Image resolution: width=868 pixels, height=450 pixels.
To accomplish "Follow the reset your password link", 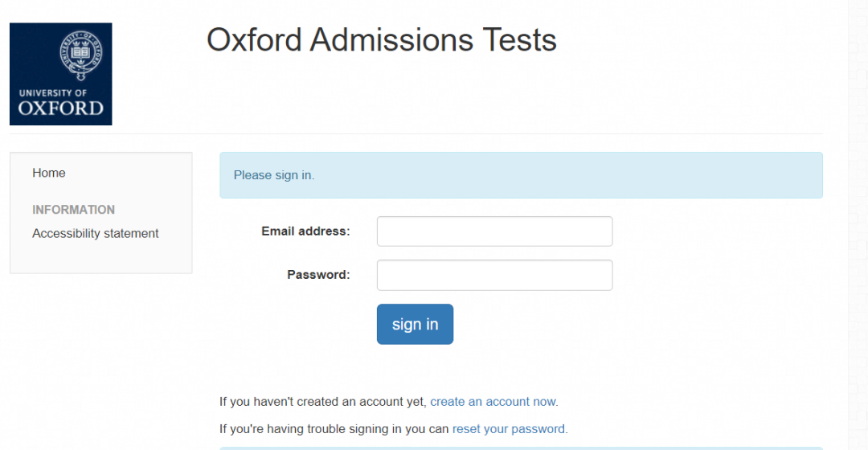I will point(508,429).
